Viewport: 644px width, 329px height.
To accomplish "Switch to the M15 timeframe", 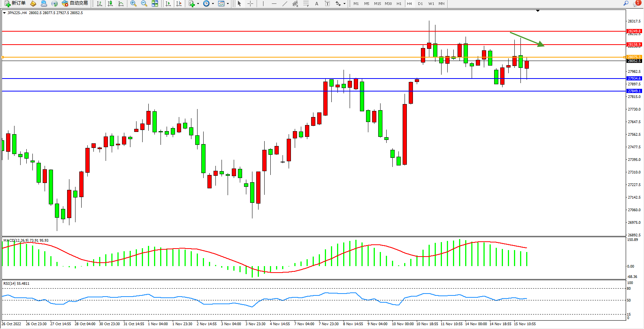I will [x=377, y=3].
